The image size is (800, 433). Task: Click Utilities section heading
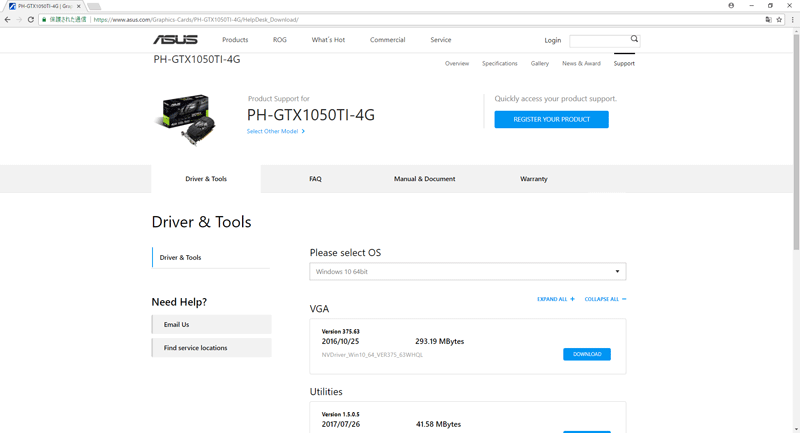click(x=326, y=392)
